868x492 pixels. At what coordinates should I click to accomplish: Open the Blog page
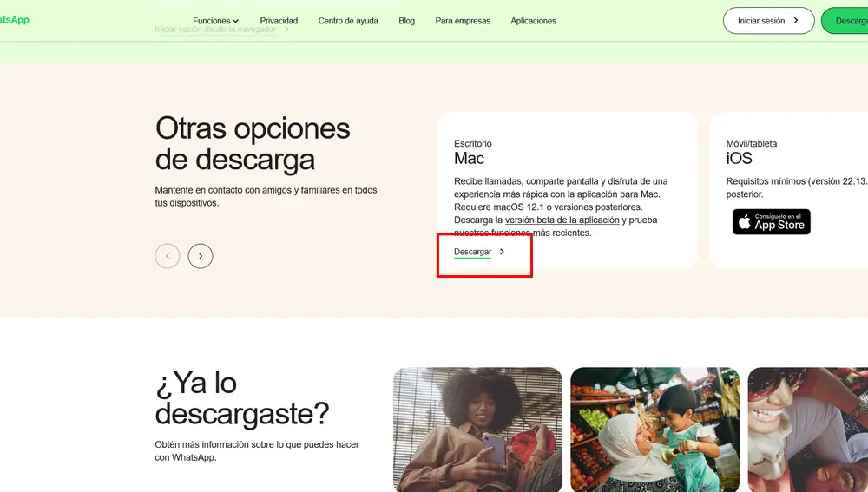pyautogui.click(x=406, y=21)
